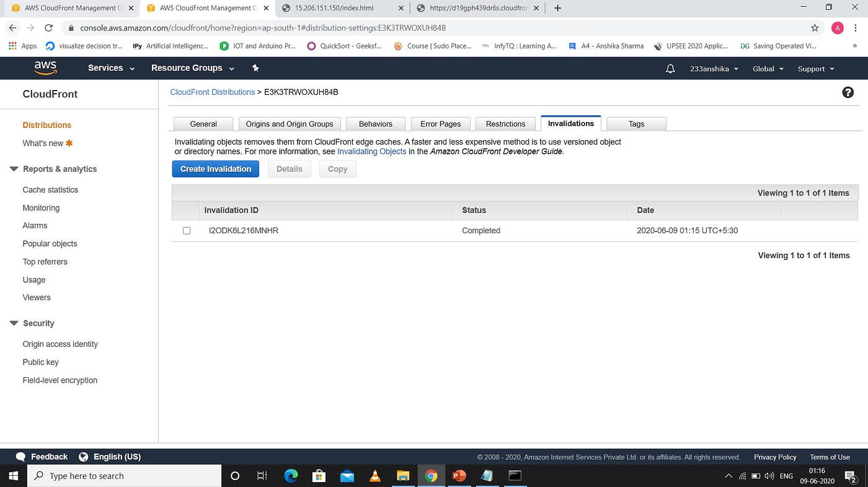Viewport: 868px width, 487px height.
Task: Click the Details button
Action: pyautogui.click(x=290, y=169)
